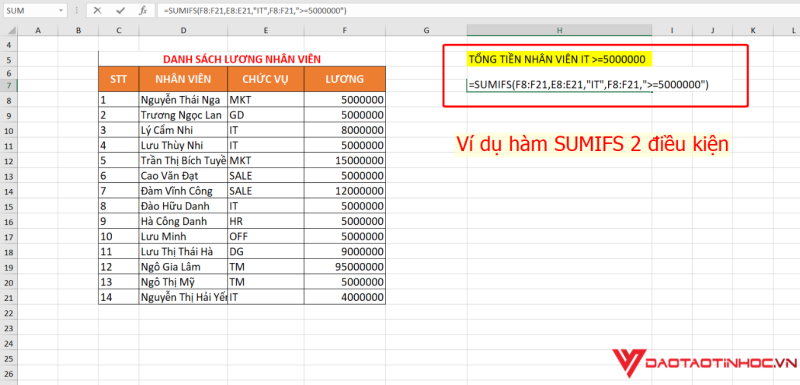Image resolution: width=800 pixels, height=385 pixels.
Task: Select column E header
Action: pyautogui.click(x=266, y=31)
